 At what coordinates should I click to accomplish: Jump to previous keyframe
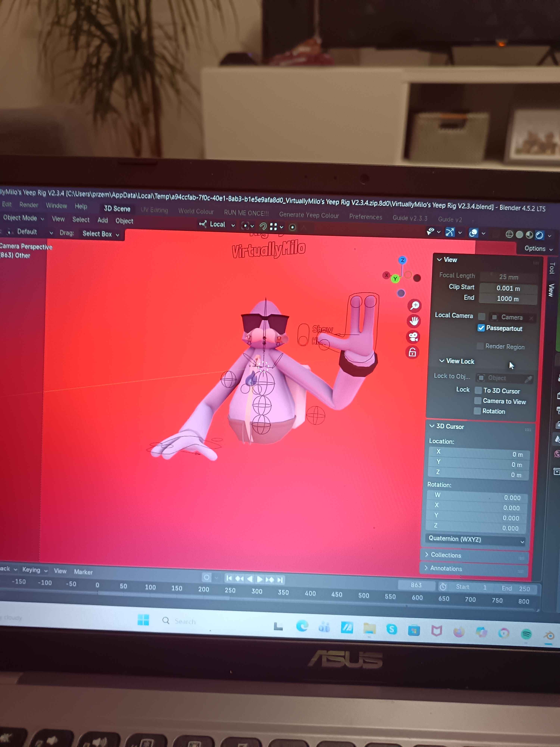pyautogui.click(x=239, y=579)
